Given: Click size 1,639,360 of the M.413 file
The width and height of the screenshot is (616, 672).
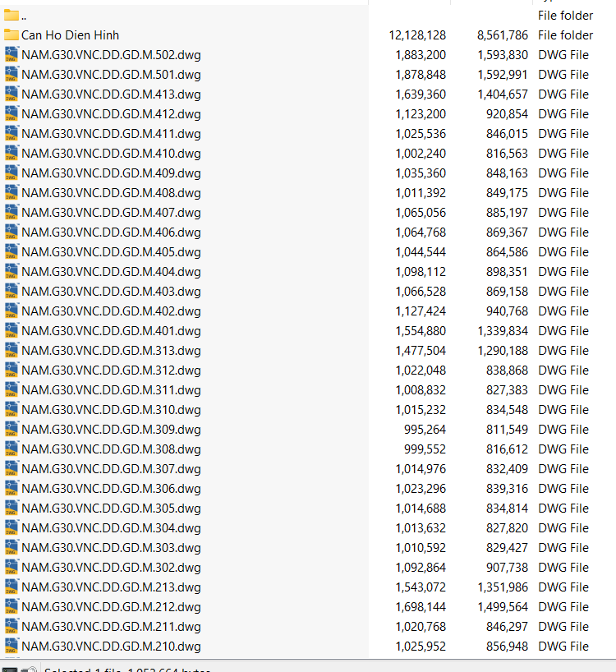Looking at the screenshot, I should click(421, 94).
